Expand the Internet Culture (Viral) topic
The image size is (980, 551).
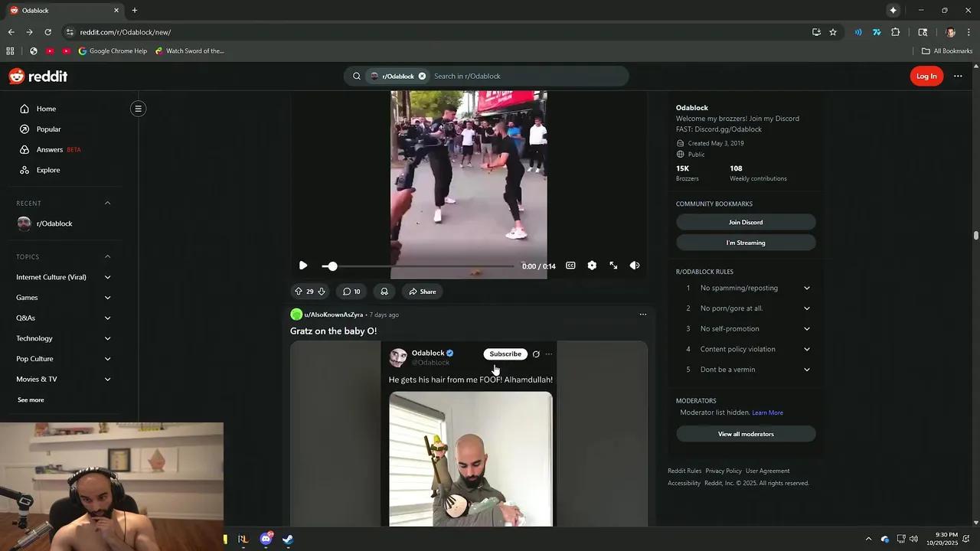point(107,277)
